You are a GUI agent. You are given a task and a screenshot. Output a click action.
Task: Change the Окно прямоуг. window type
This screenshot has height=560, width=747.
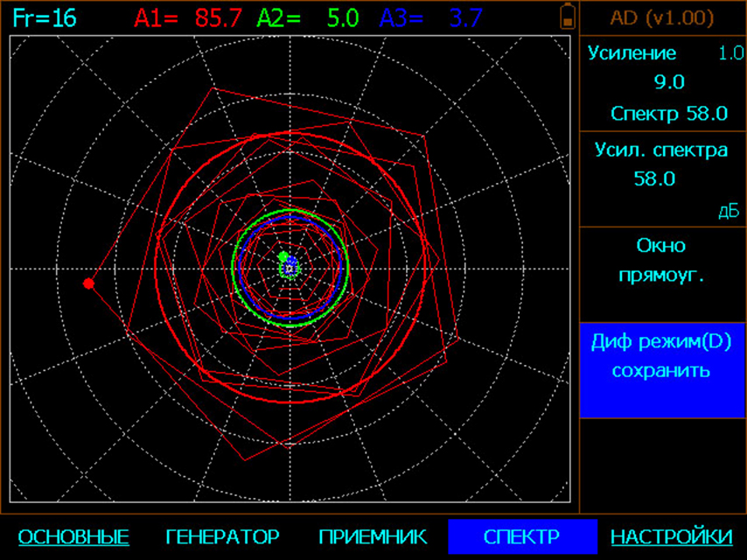point(662,260)
